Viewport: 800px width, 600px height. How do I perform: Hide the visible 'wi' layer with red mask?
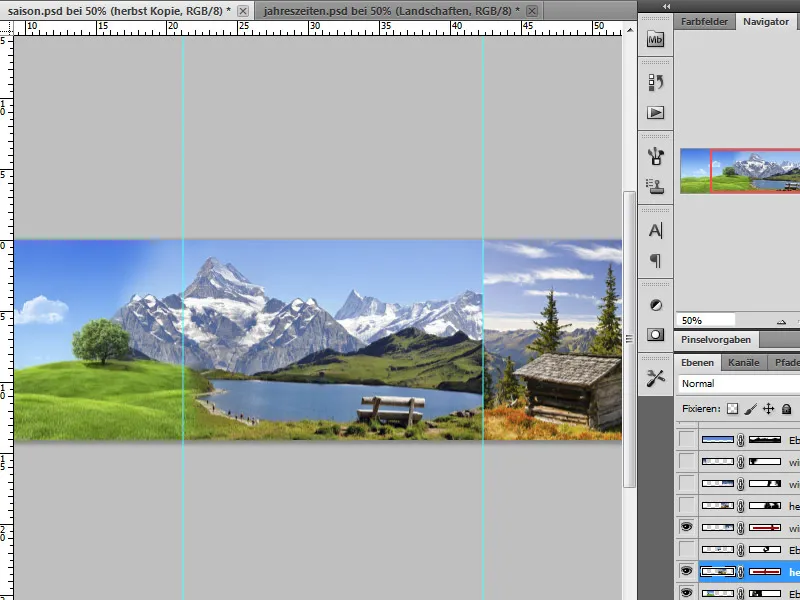[x=687, y=527]
